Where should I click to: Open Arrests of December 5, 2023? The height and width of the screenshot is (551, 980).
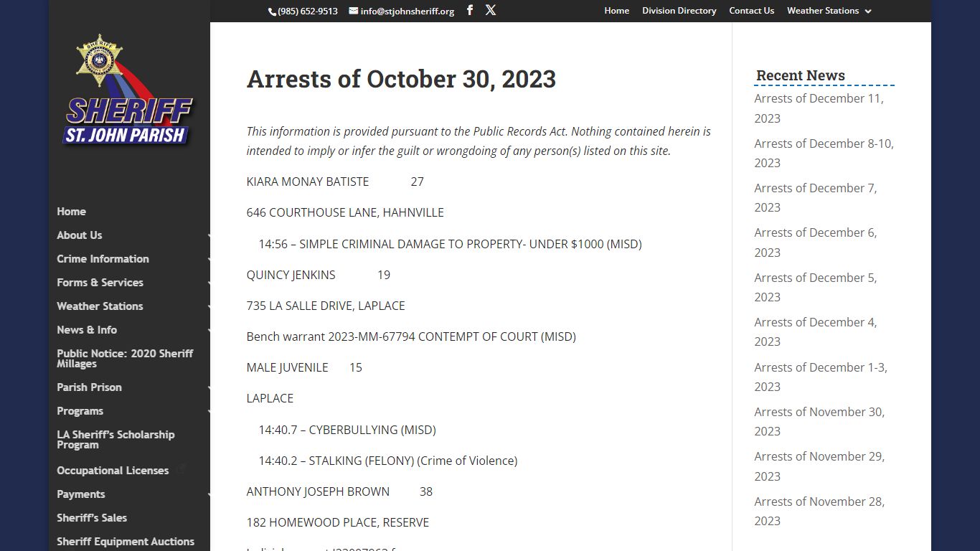(815, 287)
